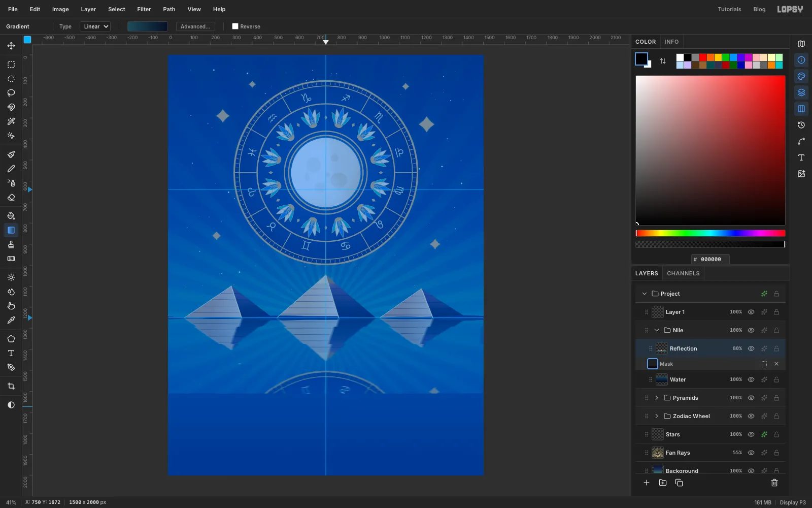Hide the Layer 1 layer

751,312
